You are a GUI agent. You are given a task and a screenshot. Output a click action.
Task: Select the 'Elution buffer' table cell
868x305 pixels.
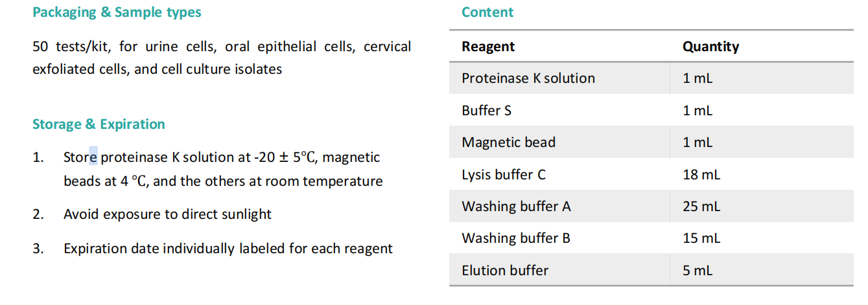505,271
